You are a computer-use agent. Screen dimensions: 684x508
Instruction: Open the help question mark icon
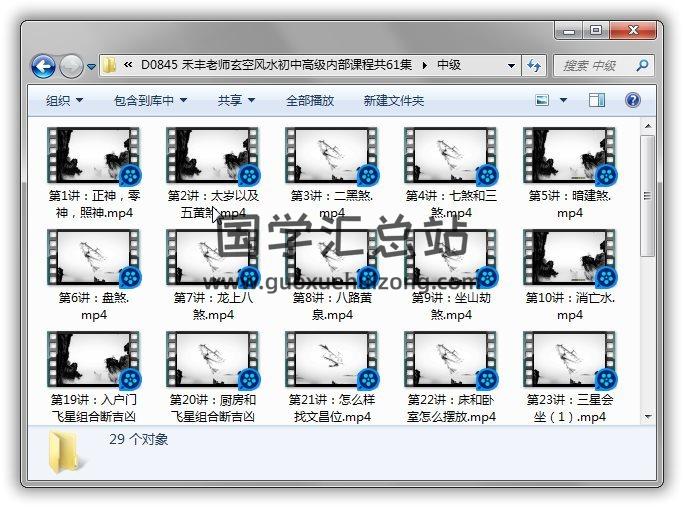tap(633, 101)
